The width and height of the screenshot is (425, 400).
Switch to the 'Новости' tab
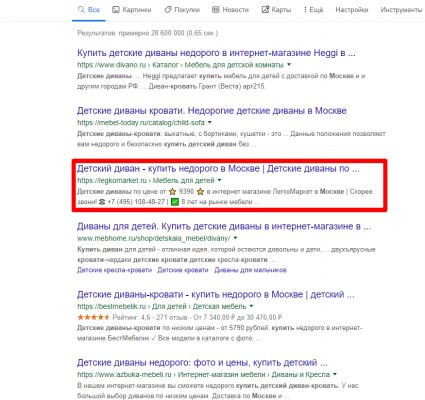point(231,10)
